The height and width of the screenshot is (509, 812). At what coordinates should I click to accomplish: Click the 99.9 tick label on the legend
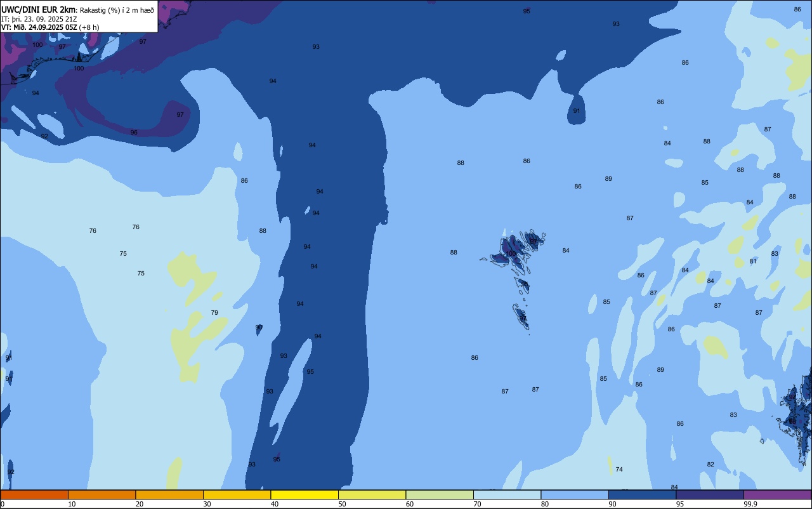[750, 504]
